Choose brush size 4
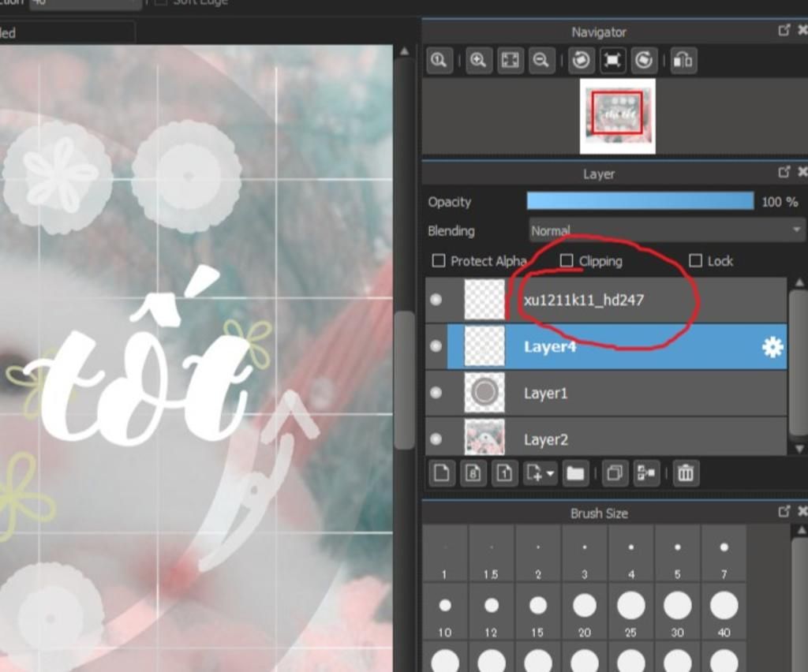Viewport: 808px width, 672px height. tap(630, 554)
